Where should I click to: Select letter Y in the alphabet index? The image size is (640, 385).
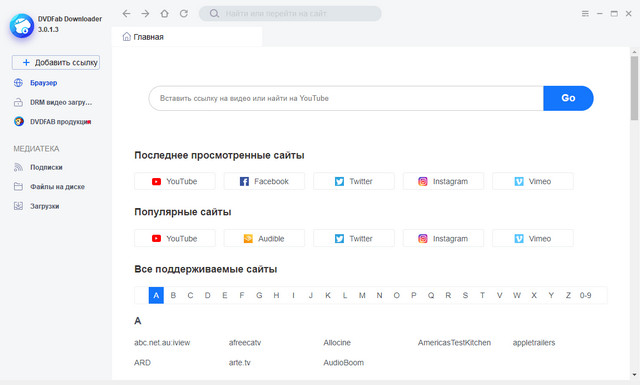point(551,295)
